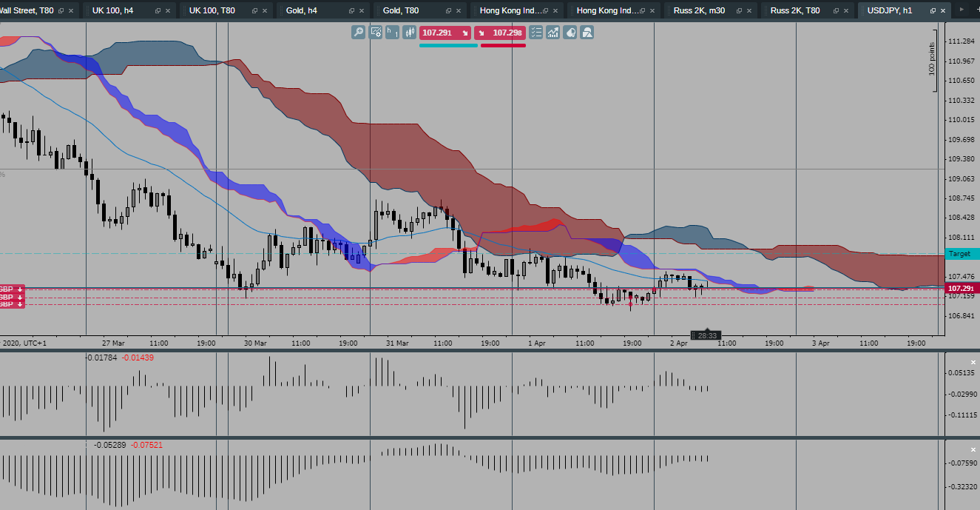Click the 100 points scale bracket

(x=933, y=59)
